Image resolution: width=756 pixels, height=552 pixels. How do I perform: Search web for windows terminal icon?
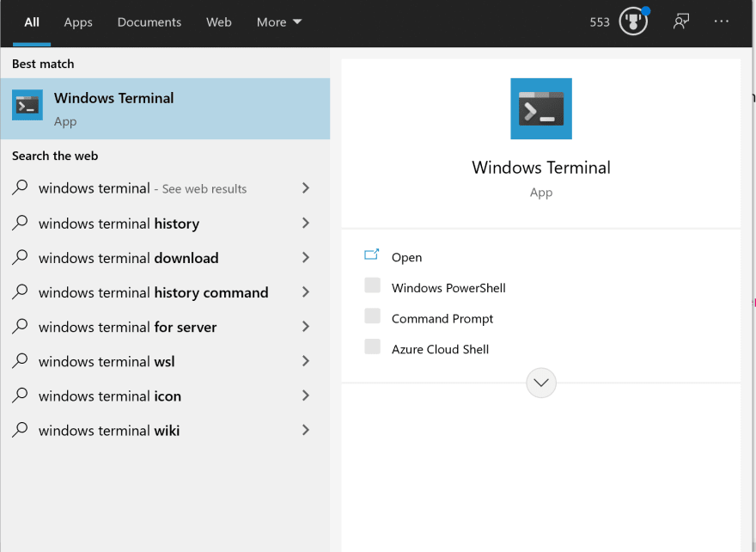[165, 396]
